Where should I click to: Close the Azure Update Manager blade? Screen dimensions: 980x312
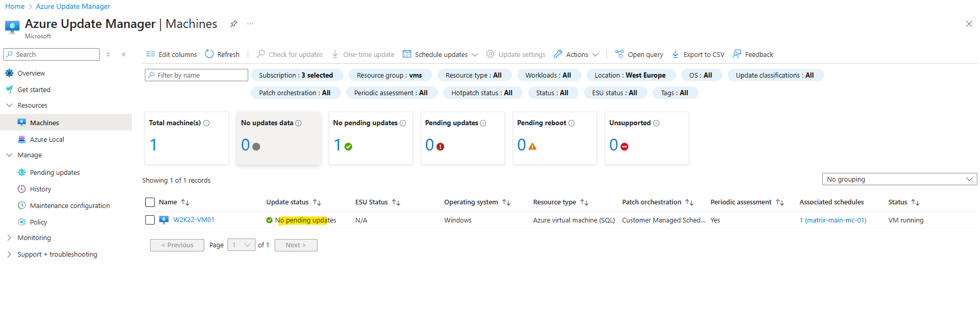(969, 24)
